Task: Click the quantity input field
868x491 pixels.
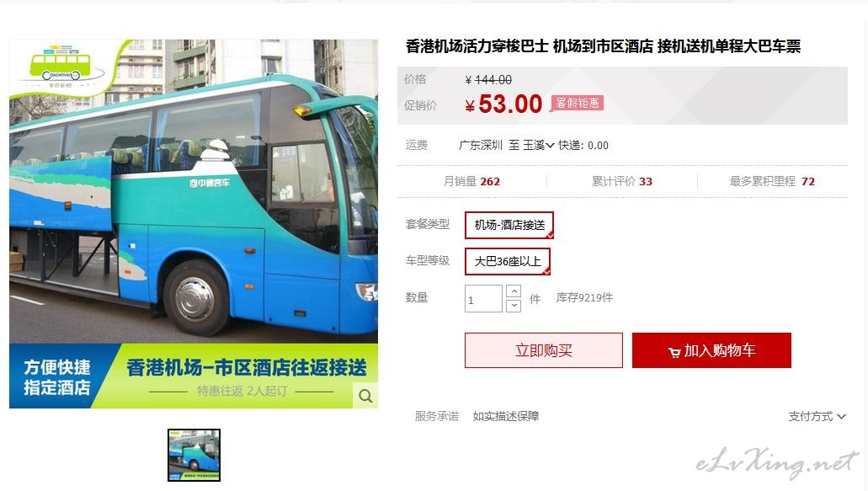Action: (x=483, y=299)
